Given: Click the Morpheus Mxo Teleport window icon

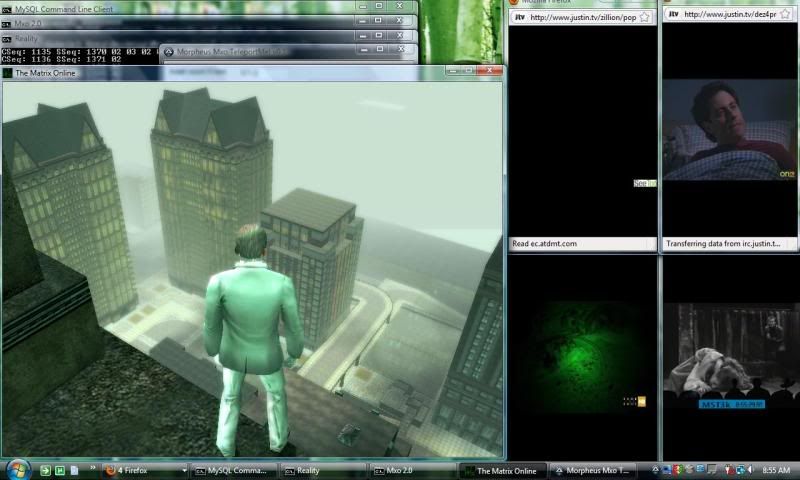Looking at the screenshot, I should pyautogui.click(x=169, y=52).
